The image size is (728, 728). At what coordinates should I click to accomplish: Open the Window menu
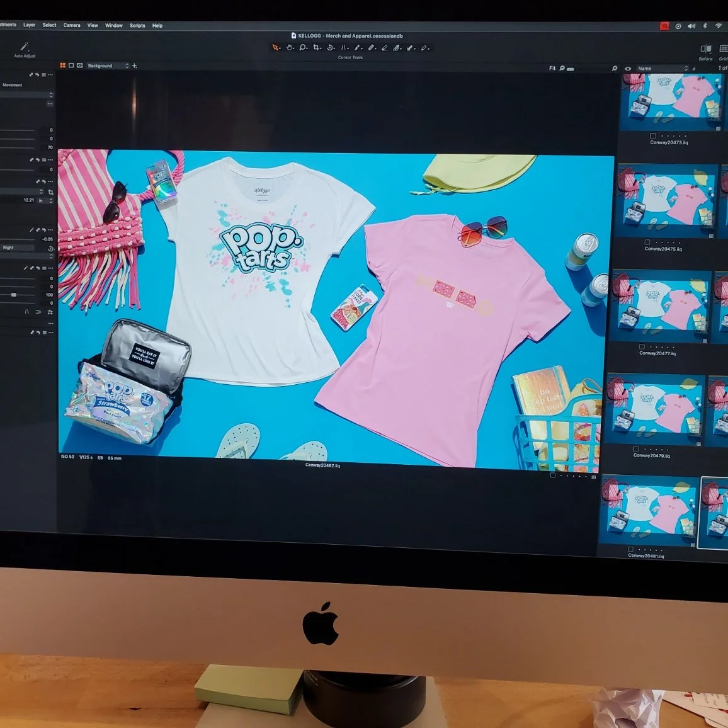114,26
